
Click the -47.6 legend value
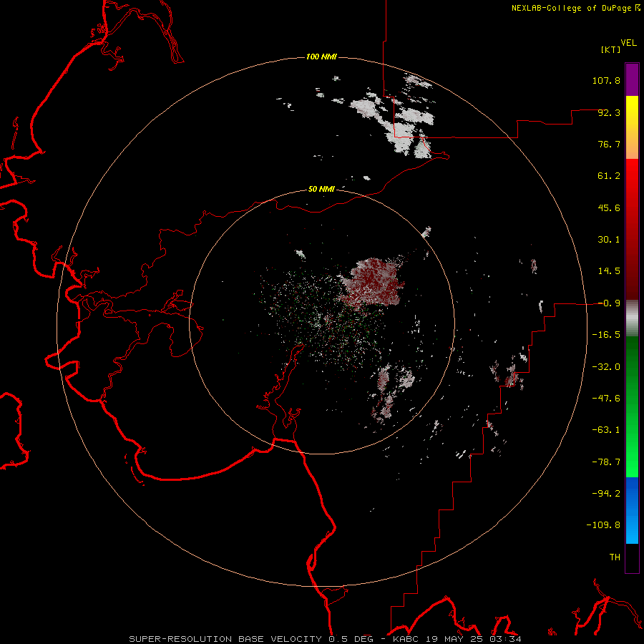pyautogui.click(x=606, y=399)
